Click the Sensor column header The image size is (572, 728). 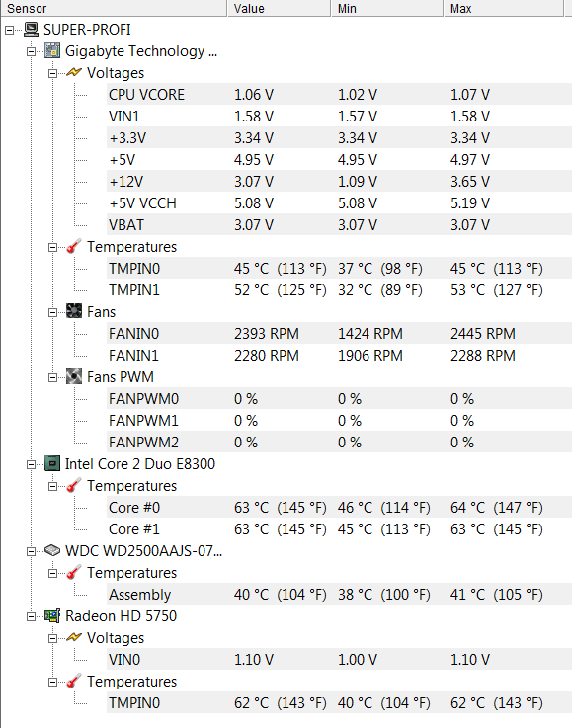(x=114, y=8)
